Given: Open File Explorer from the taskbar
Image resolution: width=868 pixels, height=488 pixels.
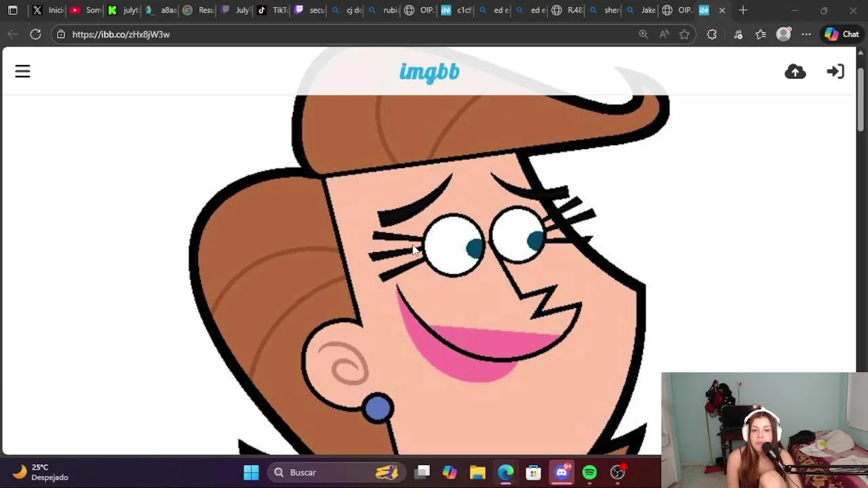Looking at the screenshot, I should coord(477,472).
